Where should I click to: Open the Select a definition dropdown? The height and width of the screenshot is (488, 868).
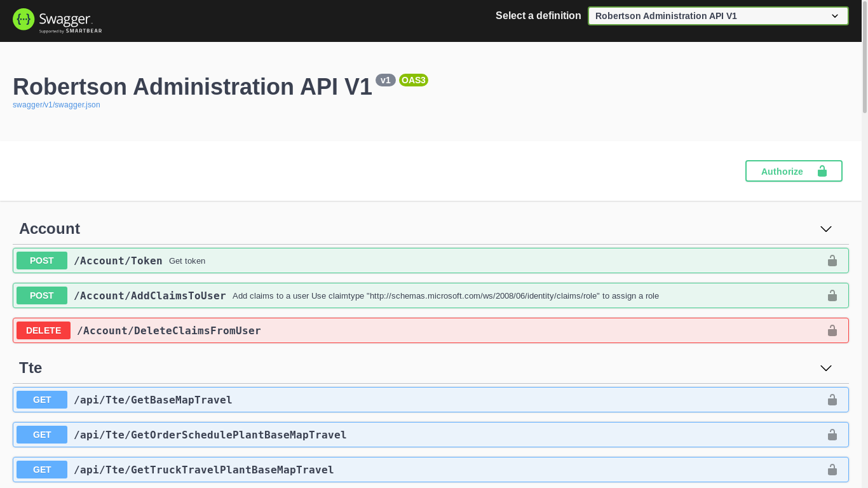point(718,16)
